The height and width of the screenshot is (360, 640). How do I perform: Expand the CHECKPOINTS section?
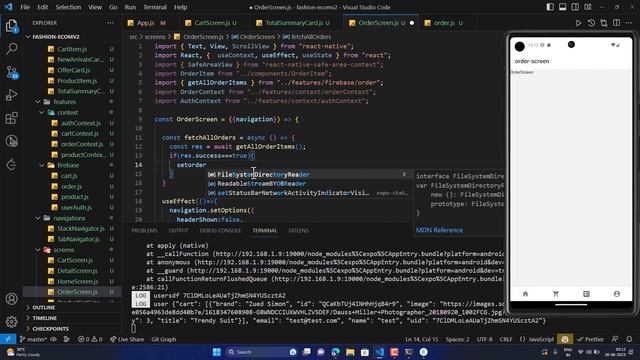[x=51, y=329]
